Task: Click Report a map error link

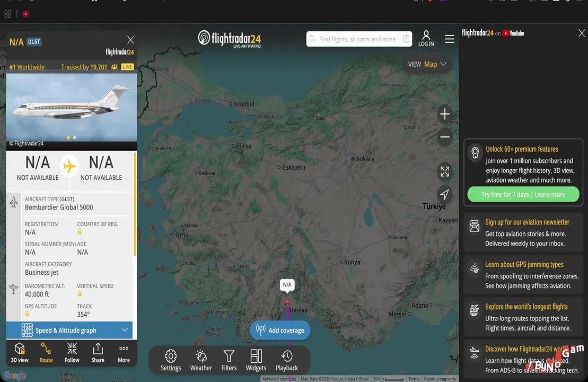Action: pos(440,379)
